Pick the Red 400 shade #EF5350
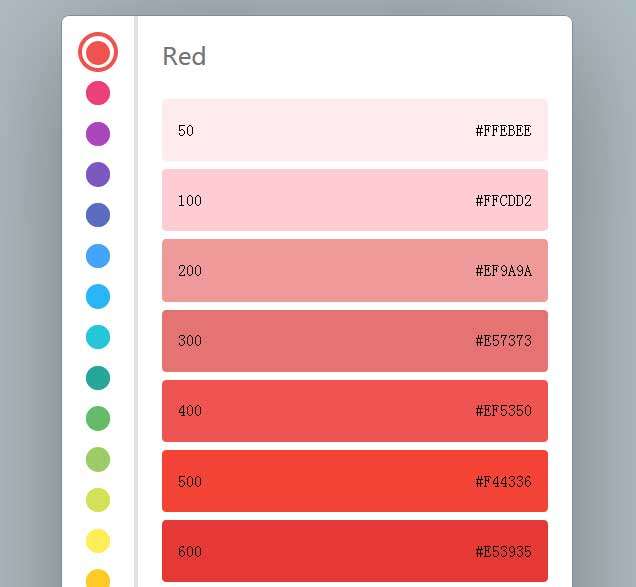 354,411
